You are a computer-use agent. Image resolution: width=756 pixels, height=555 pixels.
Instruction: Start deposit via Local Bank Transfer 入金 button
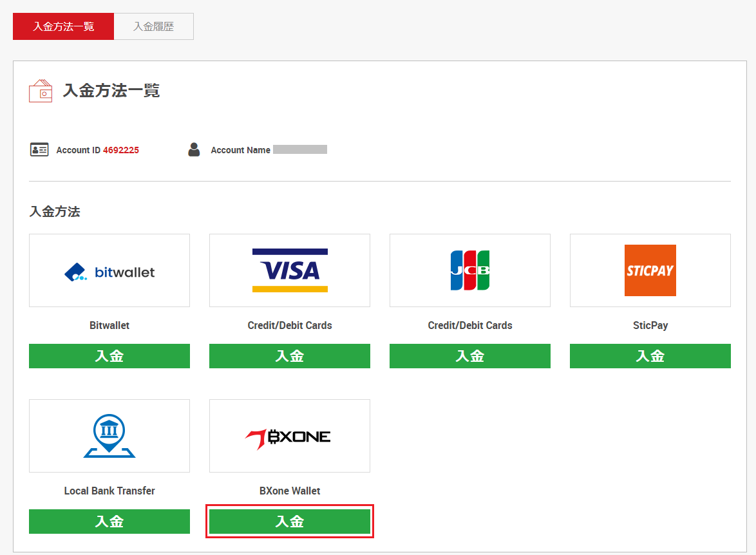pos(109,522)
